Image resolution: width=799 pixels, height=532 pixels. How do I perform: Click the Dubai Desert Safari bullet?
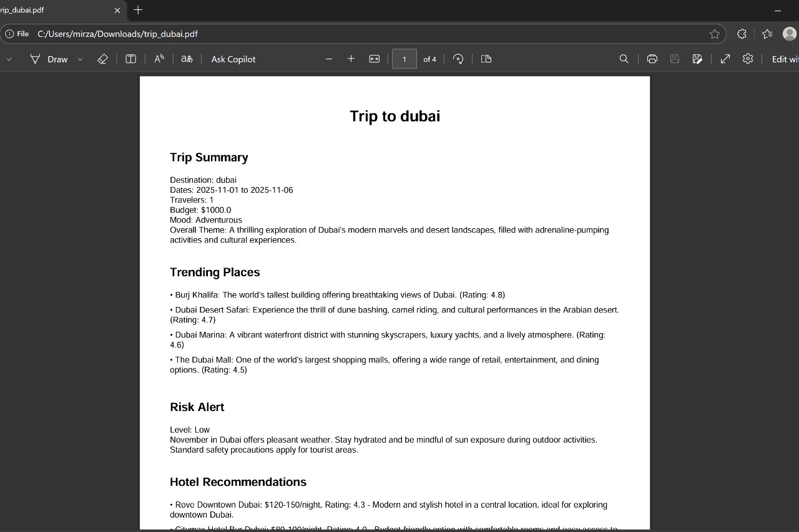395,314
